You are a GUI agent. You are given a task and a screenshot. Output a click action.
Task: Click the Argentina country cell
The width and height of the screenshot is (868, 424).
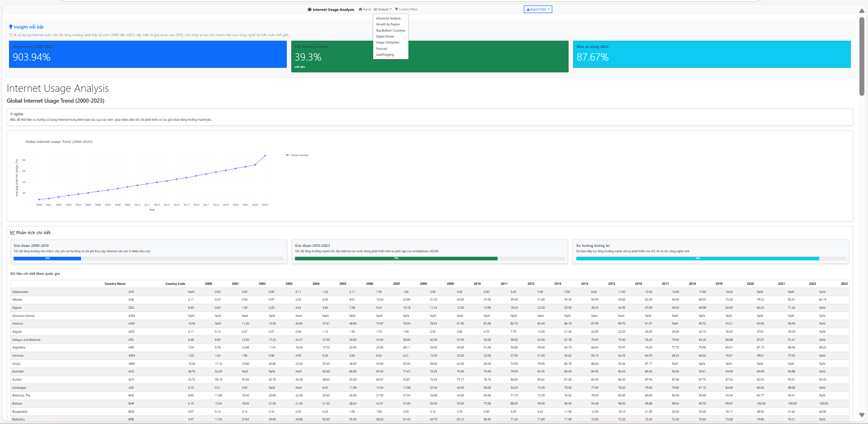[19, 348]
